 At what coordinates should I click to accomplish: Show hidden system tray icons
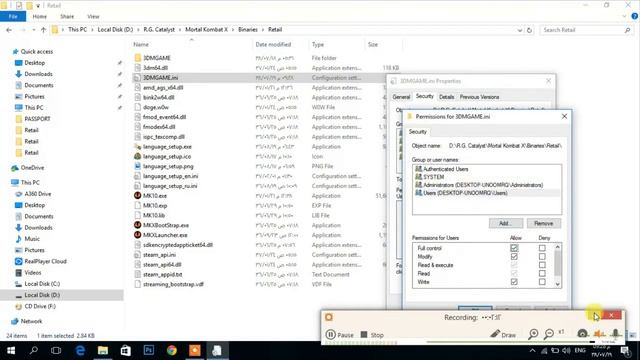(x=532, y=350)
